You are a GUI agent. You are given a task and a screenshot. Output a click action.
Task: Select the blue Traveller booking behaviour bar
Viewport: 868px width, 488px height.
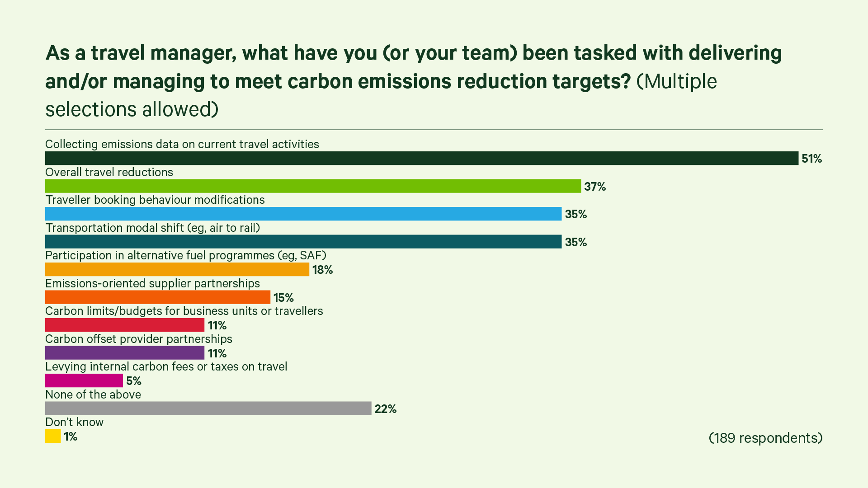click(303, 214)
